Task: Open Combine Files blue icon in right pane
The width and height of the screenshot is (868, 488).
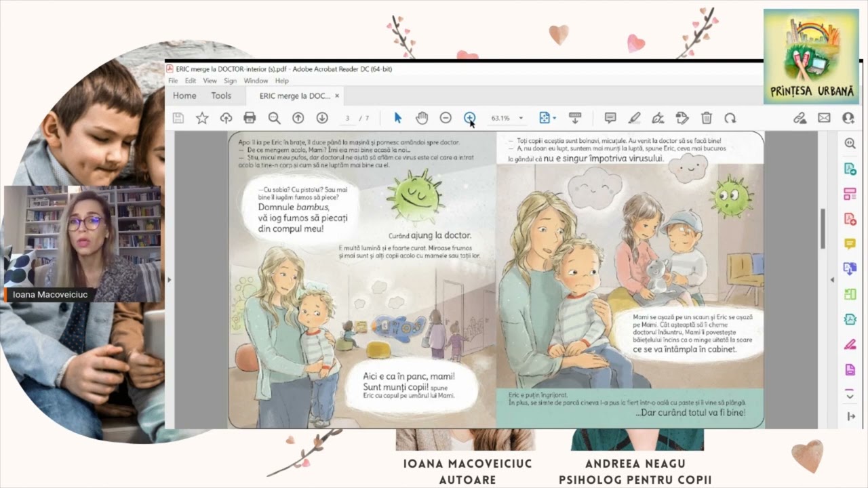Action: coord(850,269)
